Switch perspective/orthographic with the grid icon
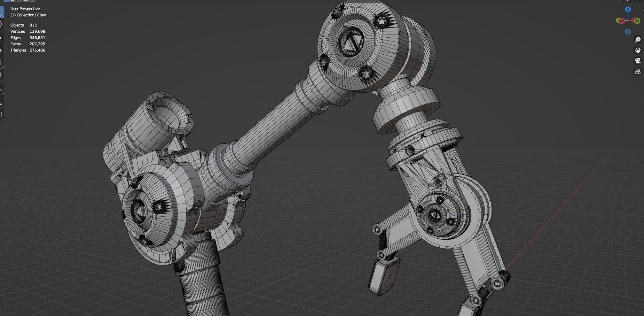Image resolution: width=644 pixels, height=316 pixels. click(637, 71)
